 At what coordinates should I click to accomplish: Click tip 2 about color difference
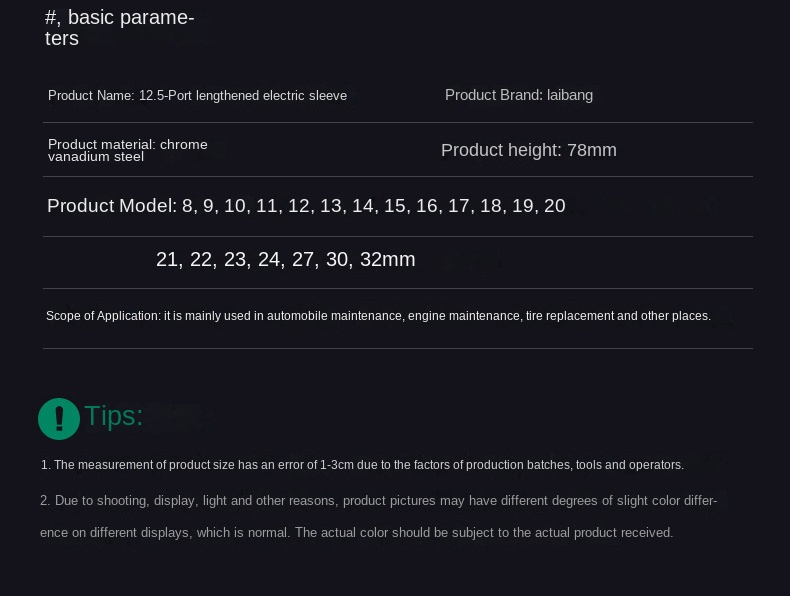pos(379,501)
